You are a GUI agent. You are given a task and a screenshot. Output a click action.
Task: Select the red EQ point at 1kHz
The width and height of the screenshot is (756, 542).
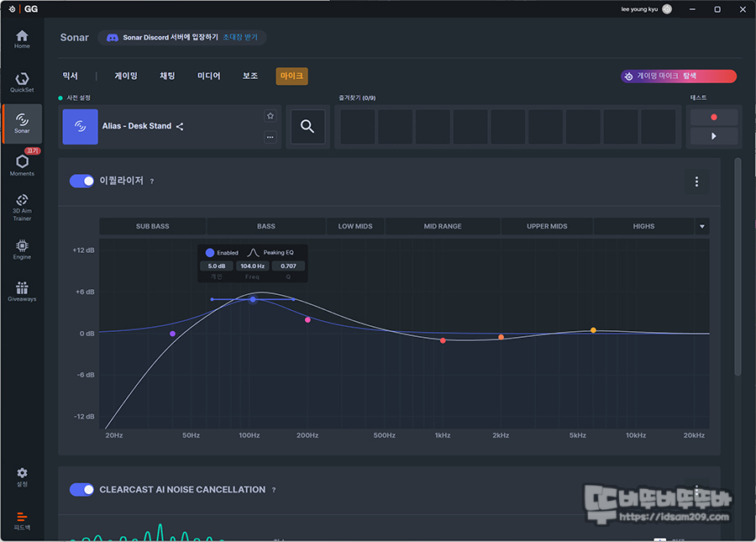point(443,340)
